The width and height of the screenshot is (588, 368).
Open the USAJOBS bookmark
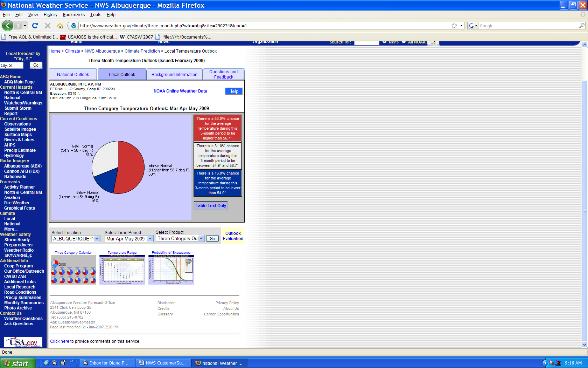89,37
